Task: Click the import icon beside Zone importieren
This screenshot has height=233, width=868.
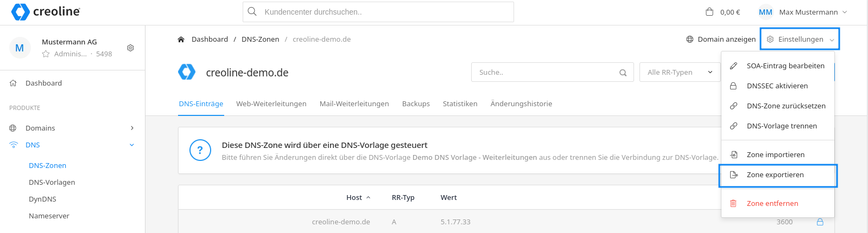Action: [x=733, y=154]
